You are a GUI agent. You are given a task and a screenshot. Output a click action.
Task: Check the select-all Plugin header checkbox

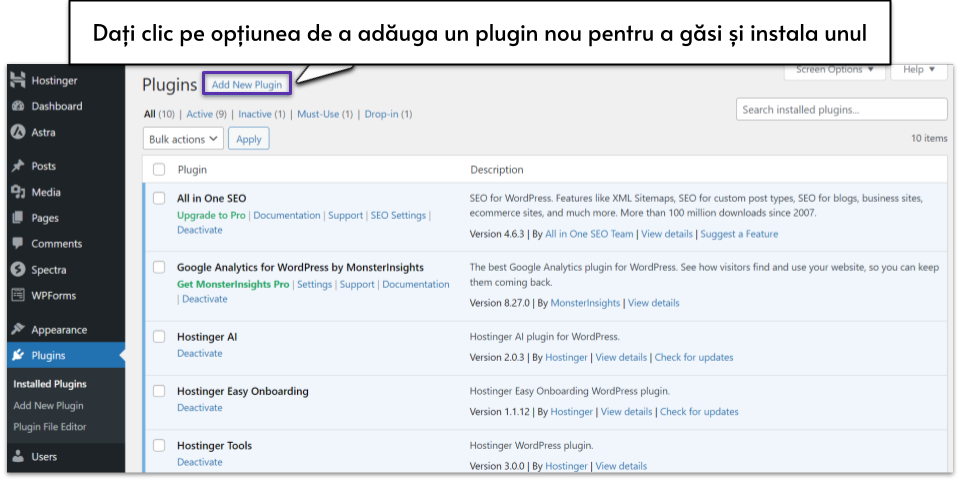tap(159, 170)
